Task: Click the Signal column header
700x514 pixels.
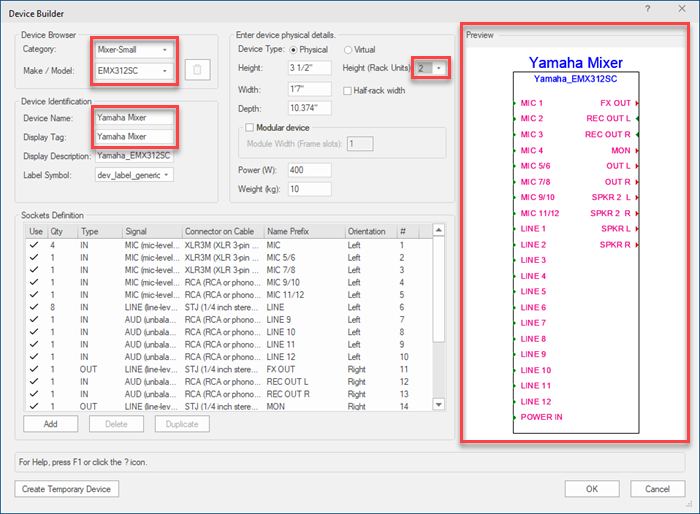Action: pyautogui.click(x=152, y=231)
